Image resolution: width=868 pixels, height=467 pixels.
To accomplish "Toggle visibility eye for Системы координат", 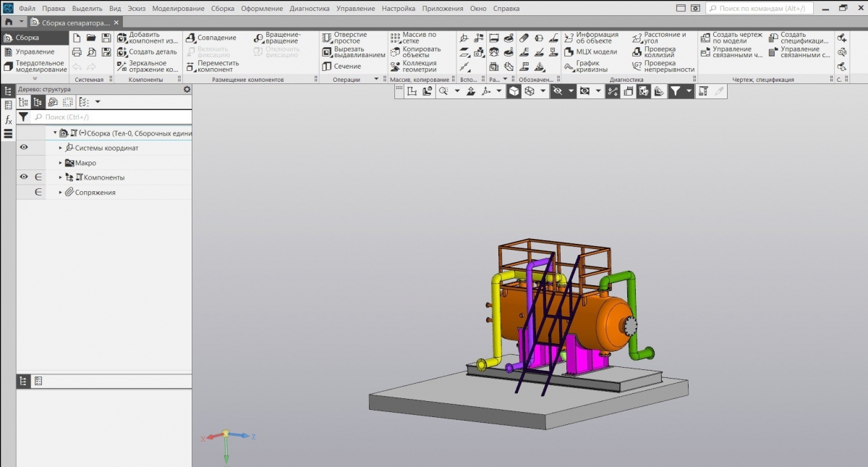I will 24,148.
